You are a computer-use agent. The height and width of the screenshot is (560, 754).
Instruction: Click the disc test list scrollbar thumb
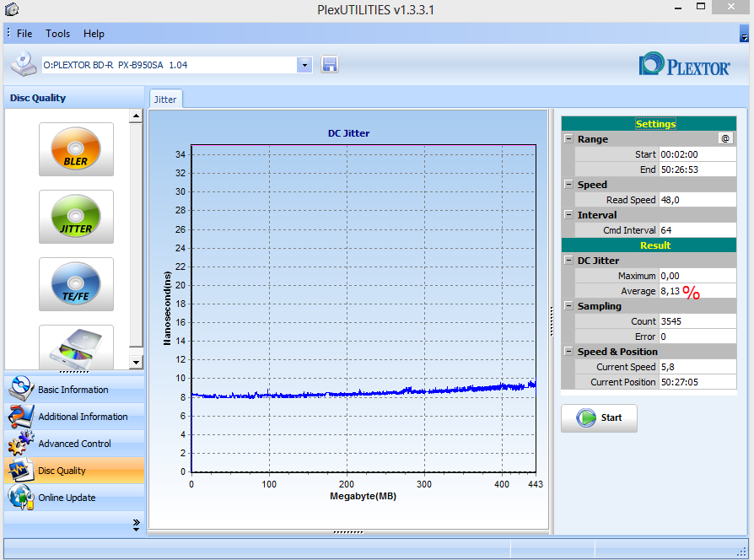pos(136,234)
